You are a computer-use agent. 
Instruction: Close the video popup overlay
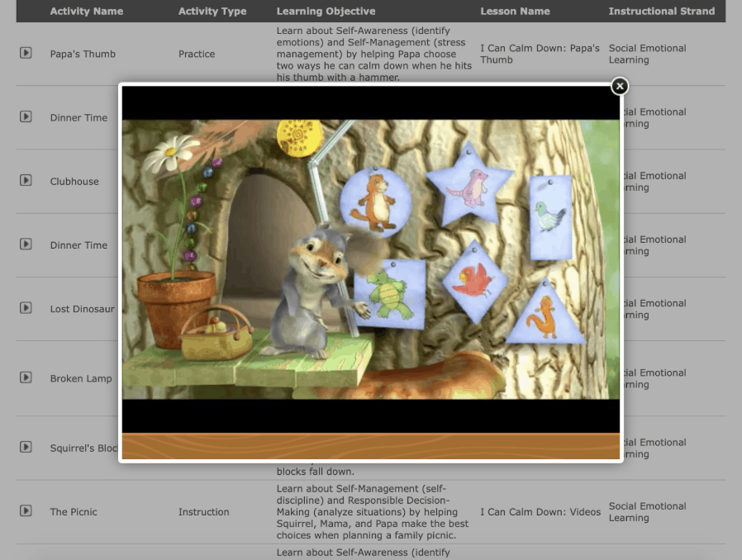[x=620, y=86]
